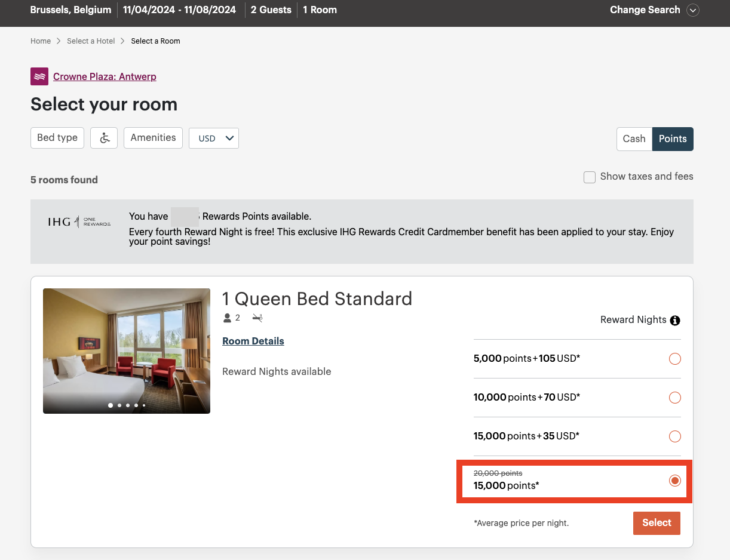Image resolution: width=730 pixels, height=560 pixels.
Task: Click the IHG One Rewards logo
Action: tap(79, 221)
